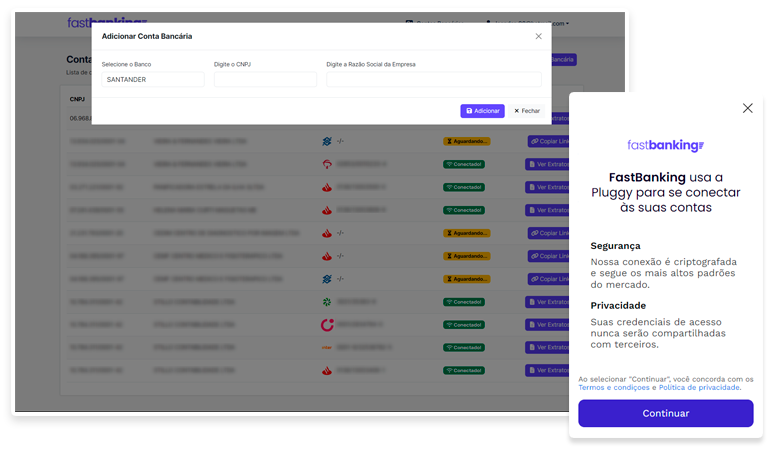Click the orange Itaú bank logo
This screenshot has width=780, height=458.
[x=327, y=347]
